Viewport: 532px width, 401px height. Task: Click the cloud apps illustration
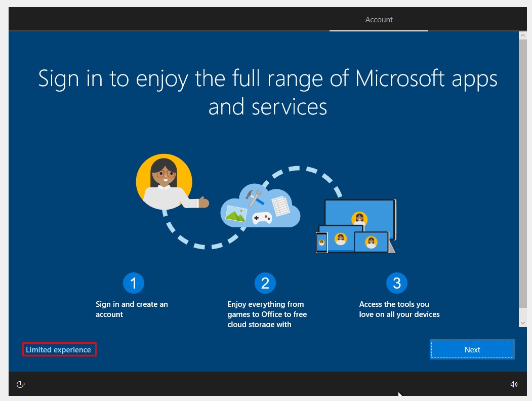(260, 206)
